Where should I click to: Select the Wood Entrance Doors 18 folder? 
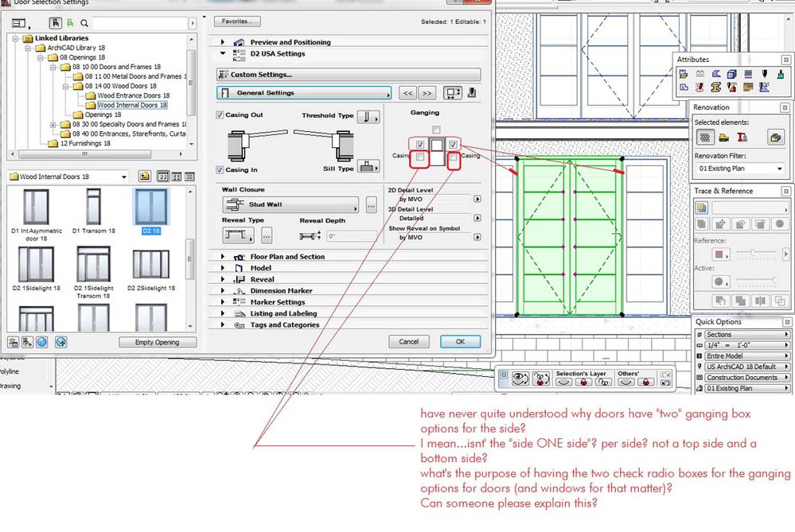[134, 95]
